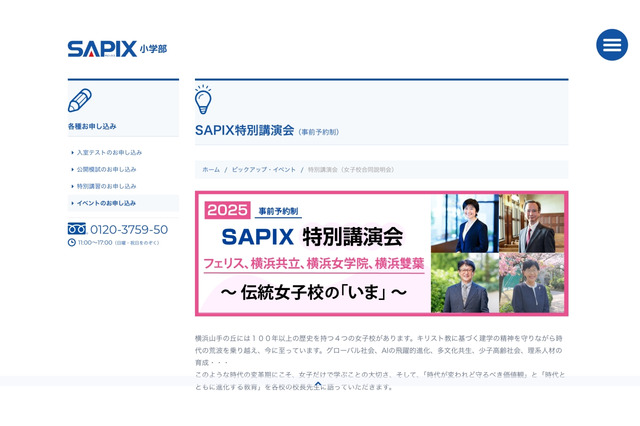This screenshot has width=640, height=426.
Task: Click the scroll-to-top chevron at the page bottom
Action: 318,384
